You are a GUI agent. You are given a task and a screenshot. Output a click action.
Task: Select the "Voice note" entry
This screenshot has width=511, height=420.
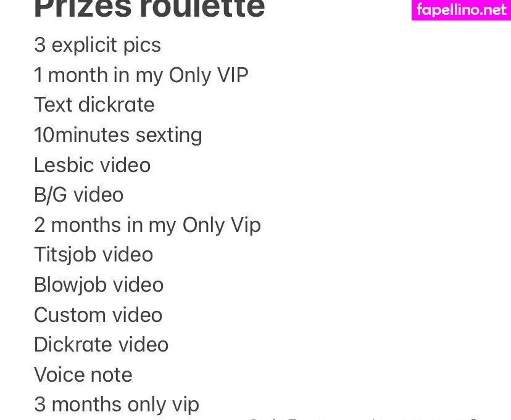point(83,375)
